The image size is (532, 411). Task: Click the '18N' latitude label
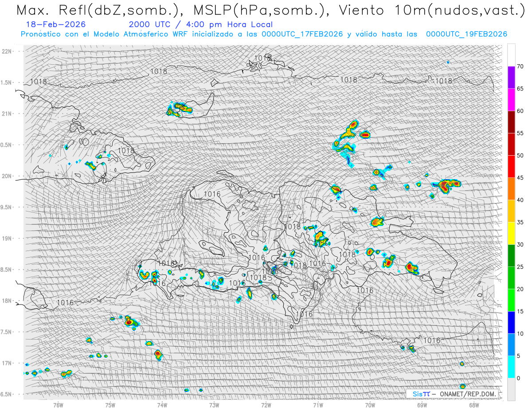point(7,301)
